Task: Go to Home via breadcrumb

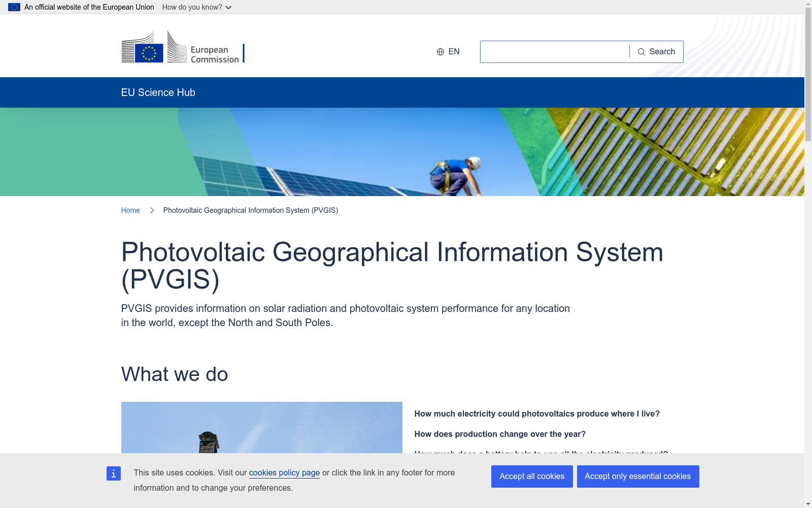Action: click(x=130, y=210)
